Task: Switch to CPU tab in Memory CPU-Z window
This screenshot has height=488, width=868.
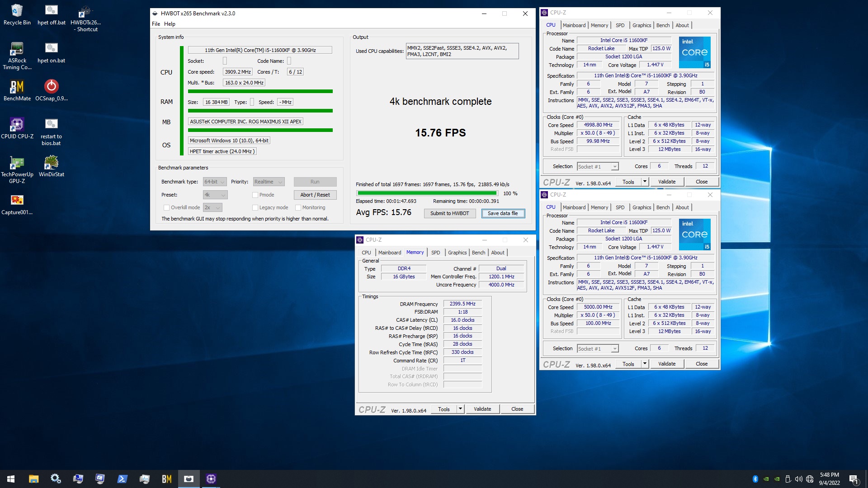Action: 366,253
